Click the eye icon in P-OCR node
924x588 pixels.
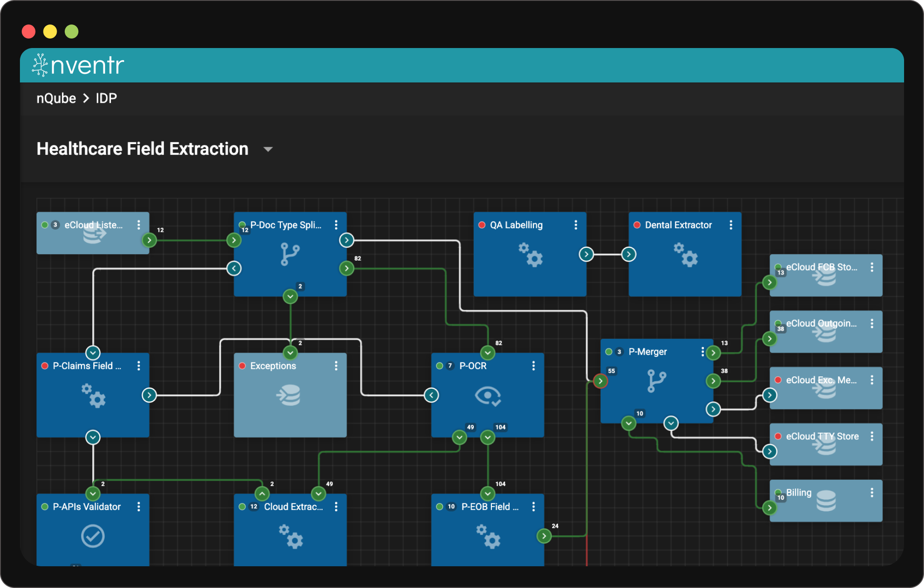[x=488, y=396]
